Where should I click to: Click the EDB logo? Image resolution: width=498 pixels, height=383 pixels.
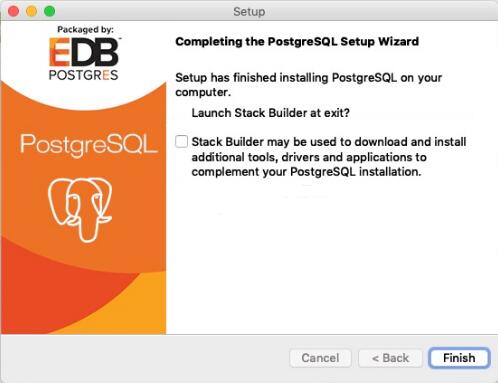coord(84,52)
